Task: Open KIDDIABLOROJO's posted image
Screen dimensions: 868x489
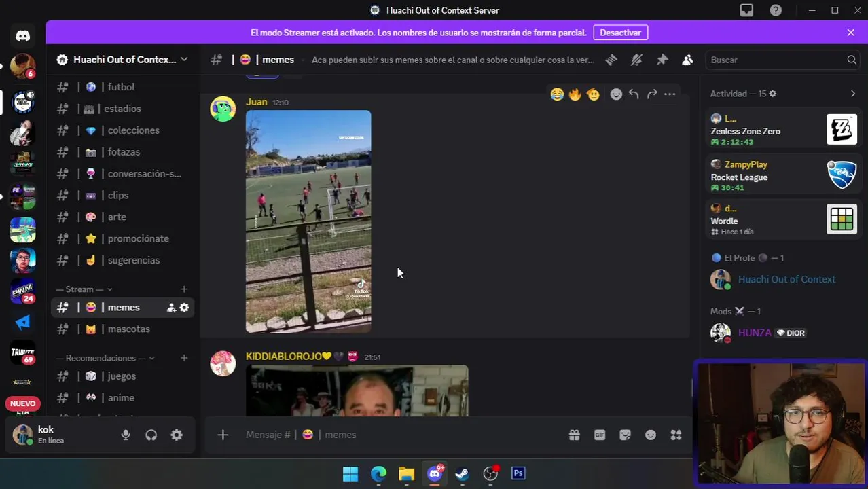Action: pyautogui.click(x=357, y=391)
